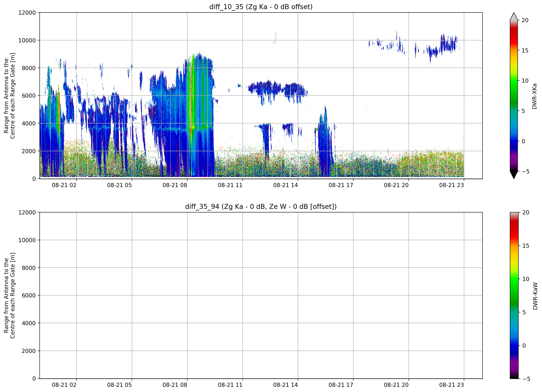Click the black lower arrow of DWR-XKa colorbar

coord(514,175)
